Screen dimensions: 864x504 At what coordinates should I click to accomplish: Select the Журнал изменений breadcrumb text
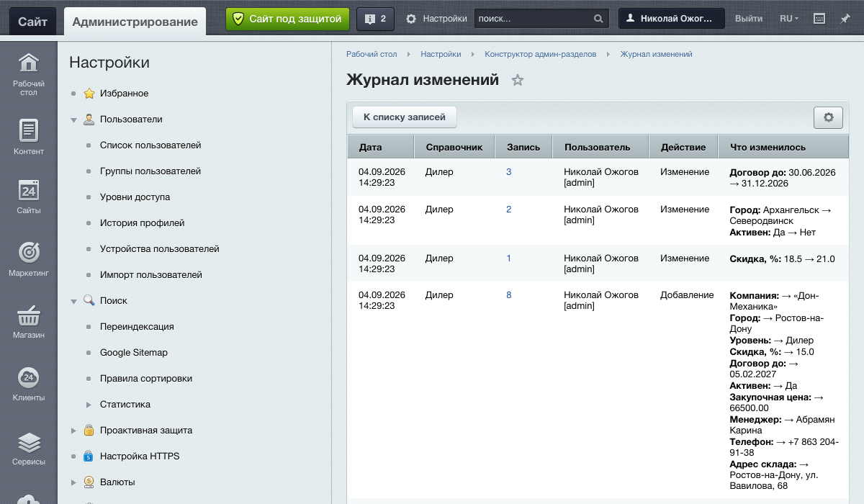pyautogui.click(x=656, y=54)
